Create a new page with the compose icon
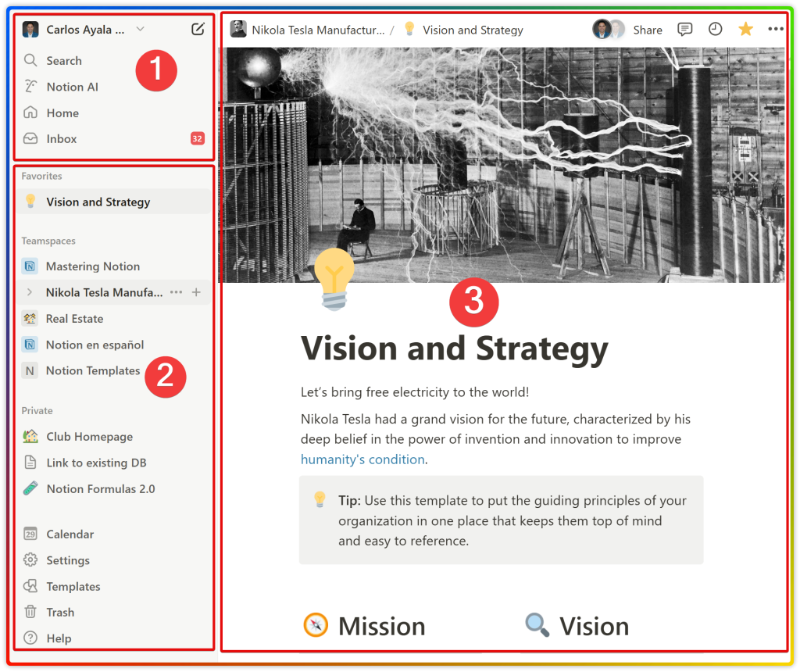The width and height of the screenshot is (800, 672). pos(198,28)
